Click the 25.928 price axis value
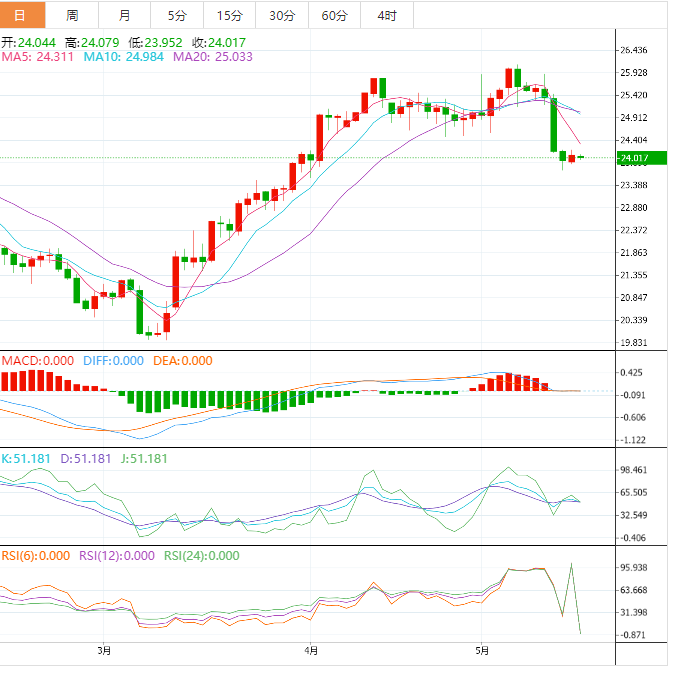Screen dimensions: 674x674 (x=634, y=73)
